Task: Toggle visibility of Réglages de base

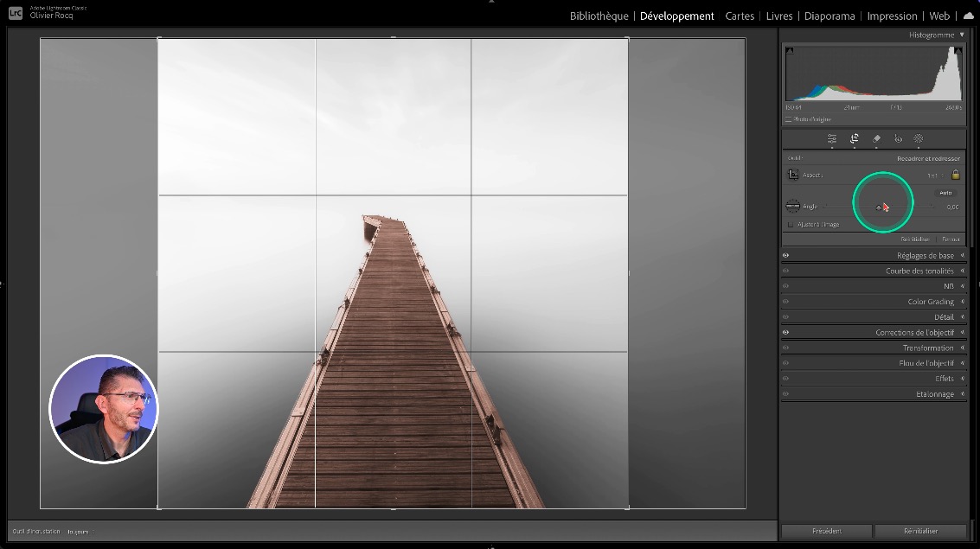Action: coord(786,256)
